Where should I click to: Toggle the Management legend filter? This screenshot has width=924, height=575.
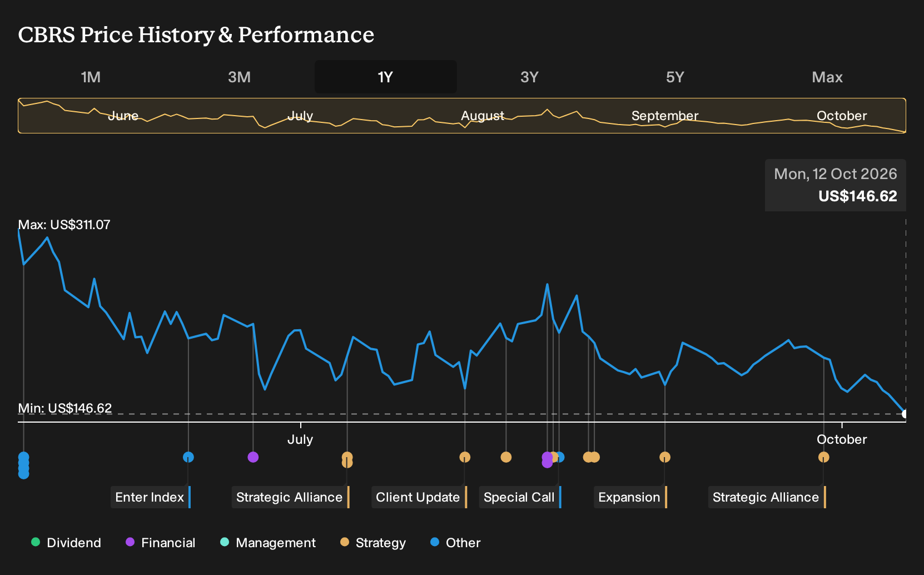pyautogui.click(x=268, y=543)
